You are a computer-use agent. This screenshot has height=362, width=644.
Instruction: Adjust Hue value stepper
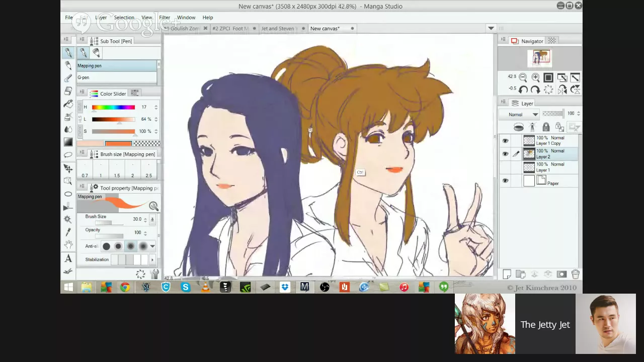[x=156, y=107]
